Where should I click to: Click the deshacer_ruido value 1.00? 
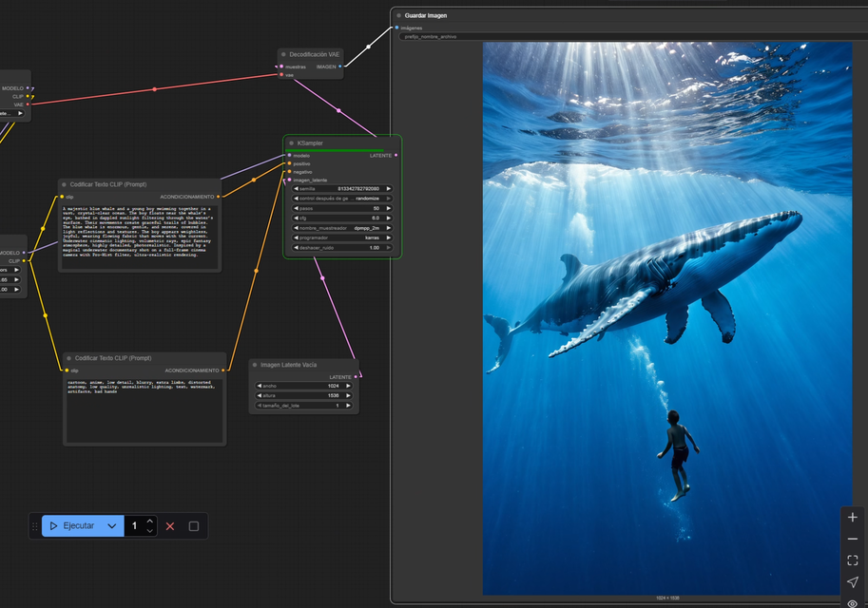(375, 248)
